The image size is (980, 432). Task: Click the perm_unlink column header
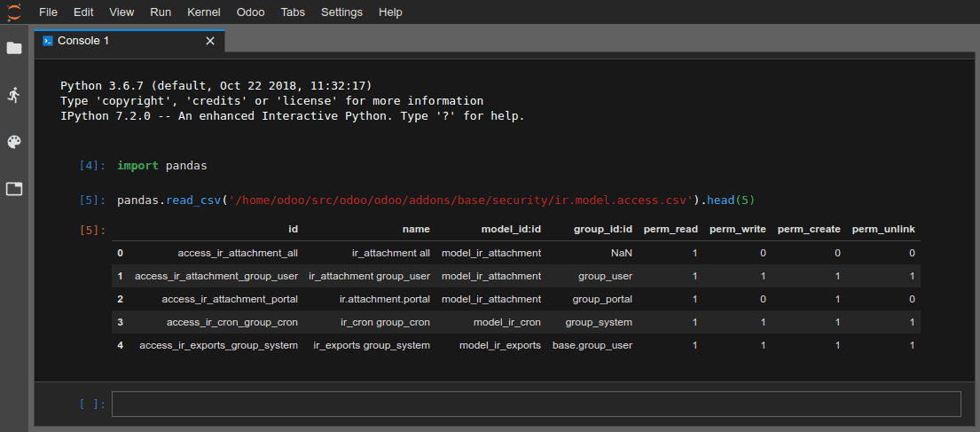(x=882, y=229)
